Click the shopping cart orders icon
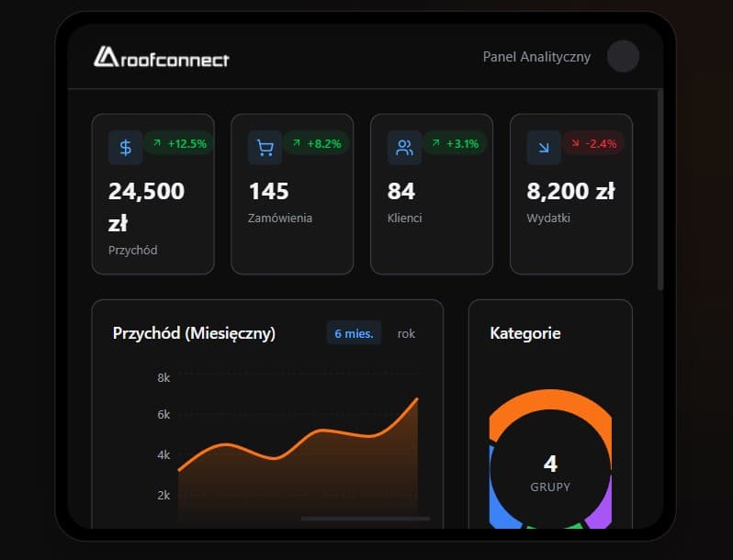Screen dimensions: 733x560 click(265, 147)
